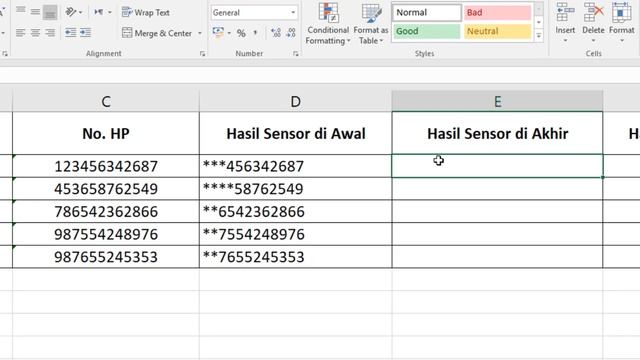This screenshot has width=640, height=360.
Task: Select cell containing **7554248976
Action: point(296,234)
